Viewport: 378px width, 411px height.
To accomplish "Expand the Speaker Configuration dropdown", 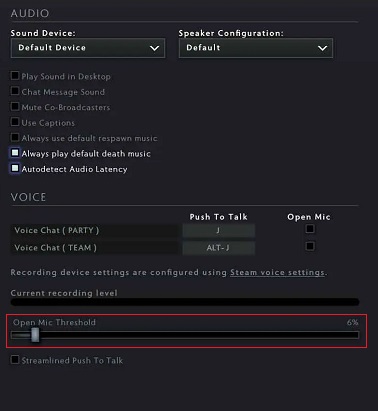I will click(256, 48).
